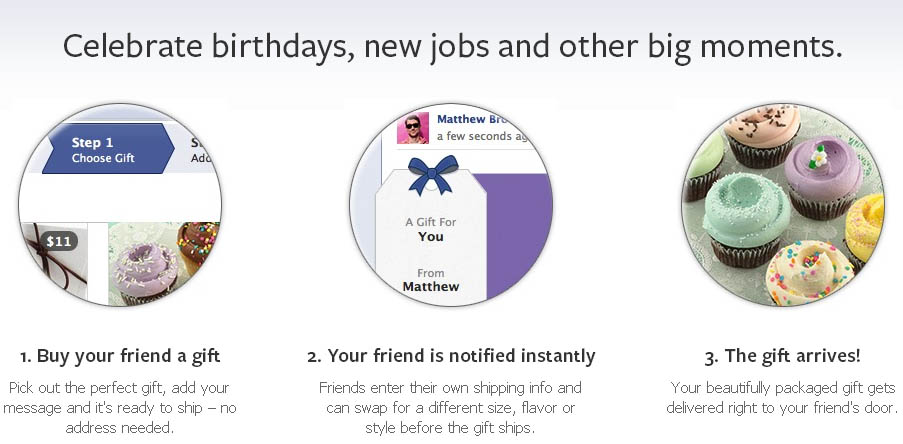Click Matthew's profile picture
The height and width of the screenshot is (444, 903).
[x=413, y=129]
